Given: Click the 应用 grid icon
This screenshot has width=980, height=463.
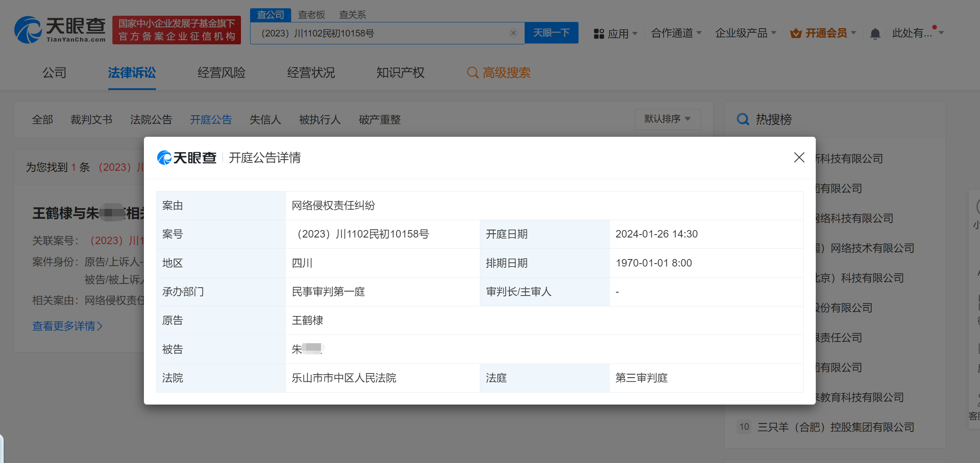Looking at the screenshot, I should (598, 34).
